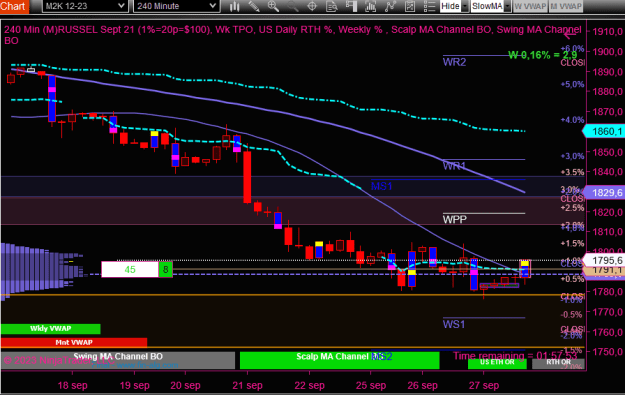The height and width of the screenshot is (395, 625).
Task: Toggle the grey Swing MA Channel BO button
Action: 118,360
